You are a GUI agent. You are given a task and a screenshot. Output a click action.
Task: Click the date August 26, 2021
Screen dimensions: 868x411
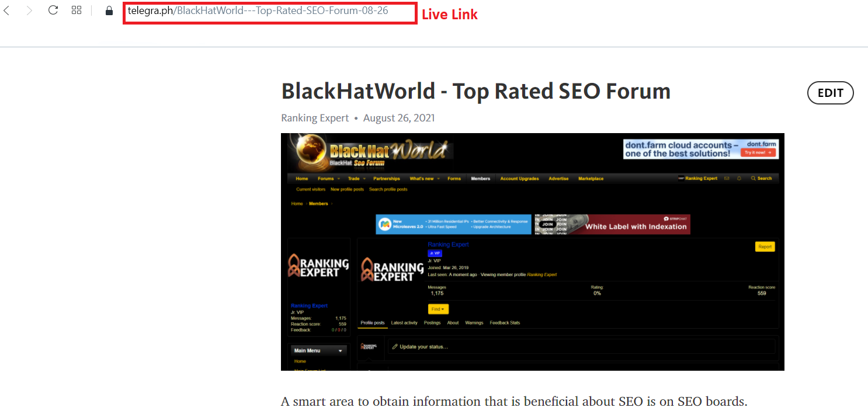tap(399, 118)
